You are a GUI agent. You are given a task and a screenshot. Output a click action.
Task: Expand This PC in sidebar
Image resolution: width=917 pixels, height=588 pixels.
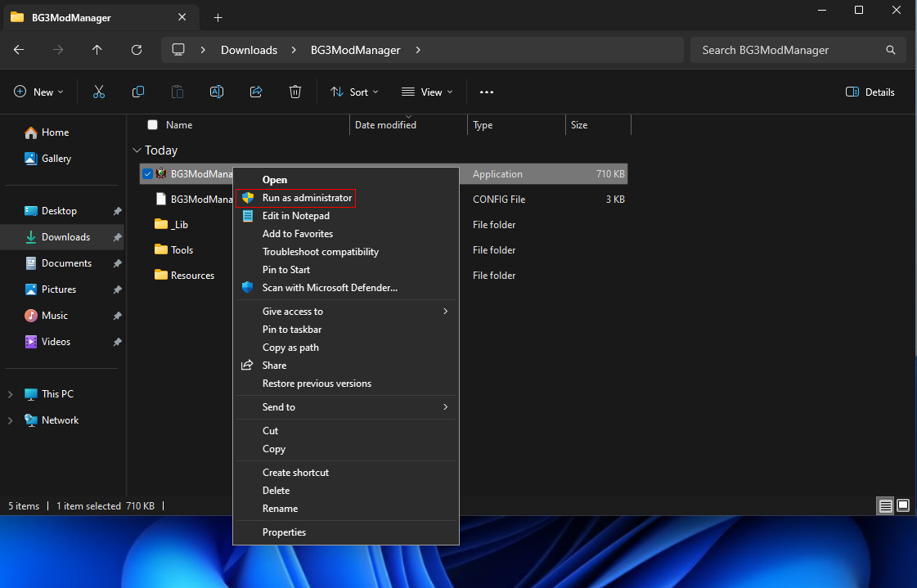[x=10, y=394]
